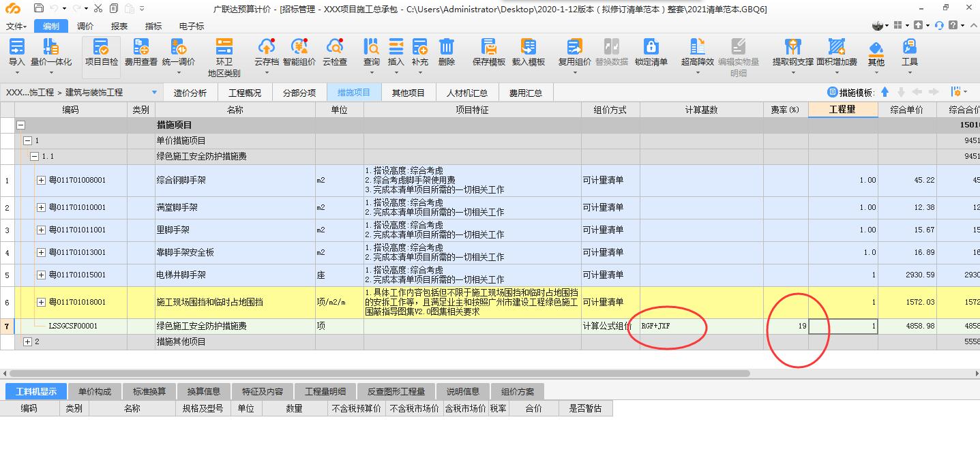The image size is (980, 473).
Task: Switch to 反查图形工程量 bottom tab
Action: [x=396, y=391]
